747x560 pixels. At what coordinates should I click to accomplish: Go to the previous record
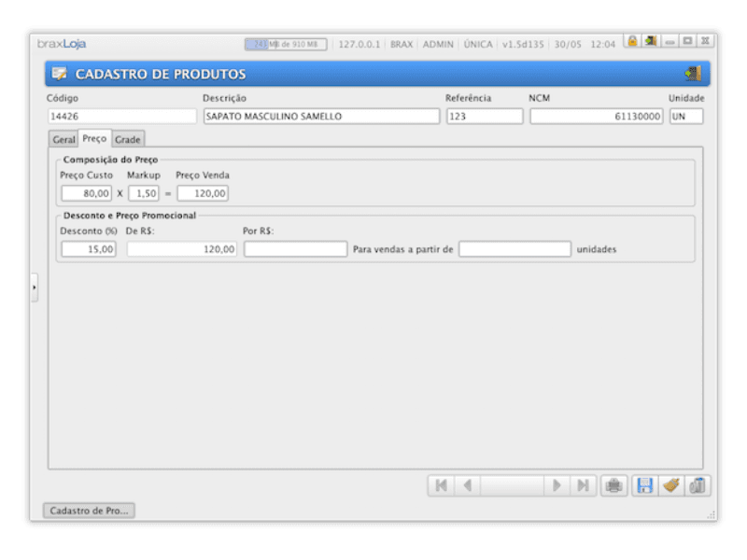click(x=467, y=485)
